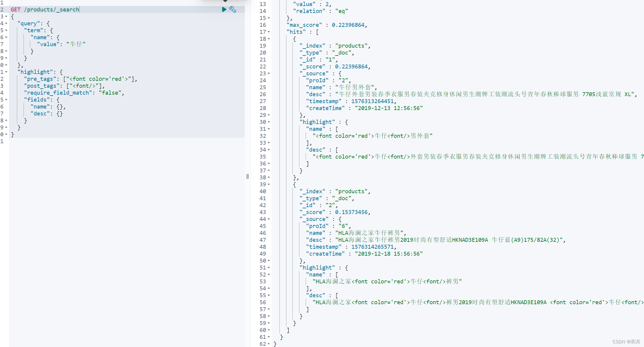Click createTime "2019-12-18 15:56:56"
644x347 pixels.
coord(389,254)
